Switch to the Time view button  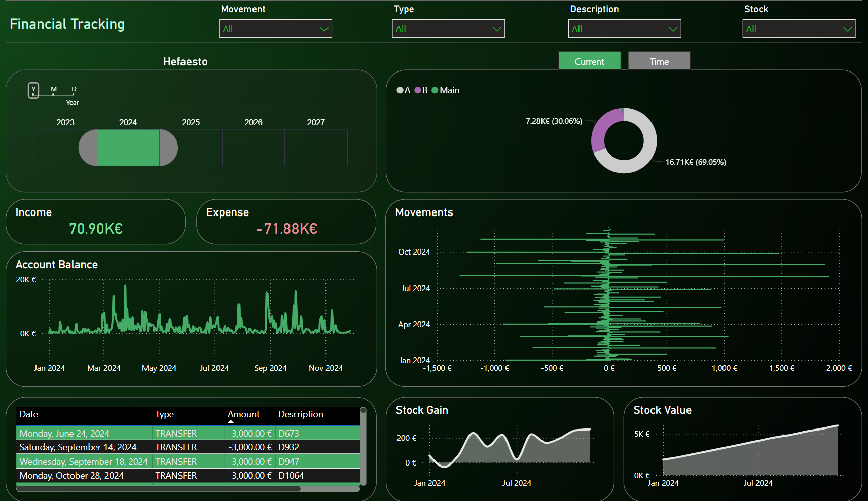659,61
